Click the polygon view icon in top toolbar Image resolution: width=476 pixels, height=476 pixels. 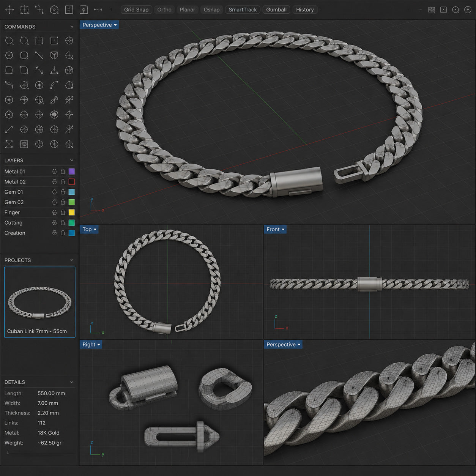[54, 10]
